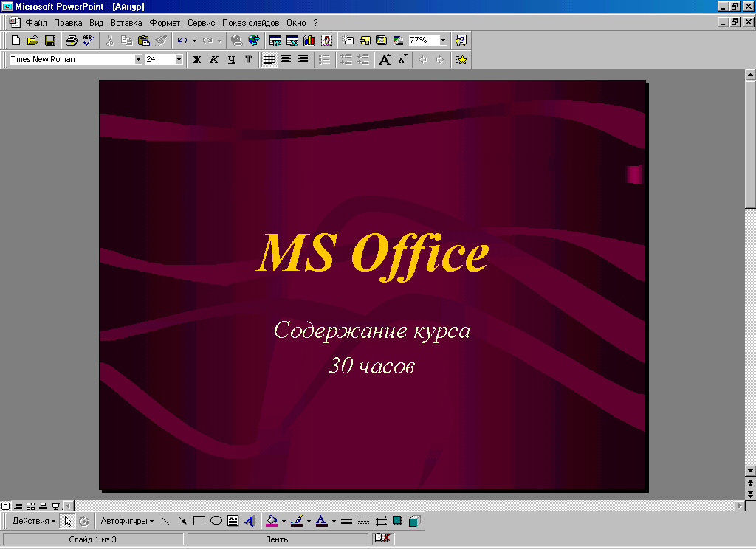Insert a chart via the bar-chart icon
The height and width of the screenshot is (549, 756).
(x=309, y=41)
